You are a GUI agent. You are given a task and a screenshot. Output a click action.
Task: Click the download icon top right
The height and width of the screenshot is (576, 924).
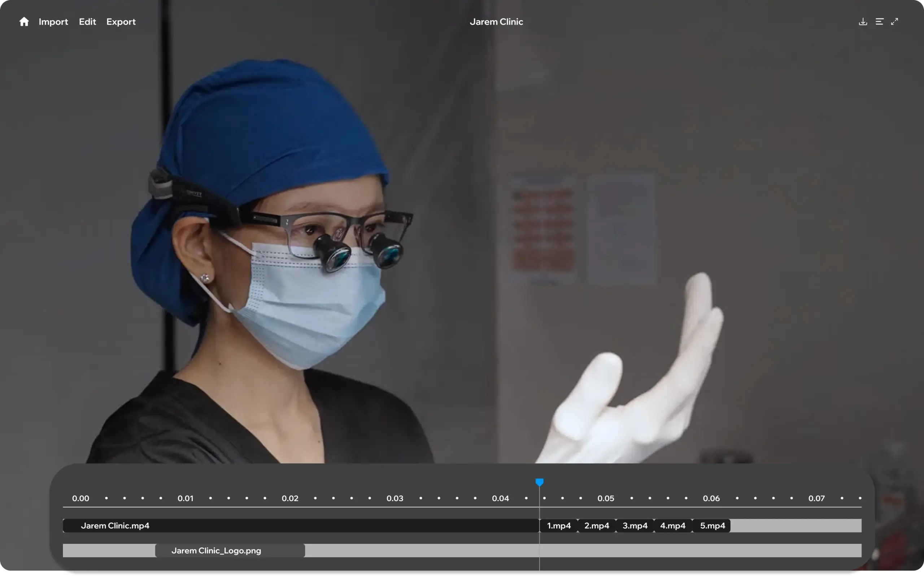(x=863, y=22)
